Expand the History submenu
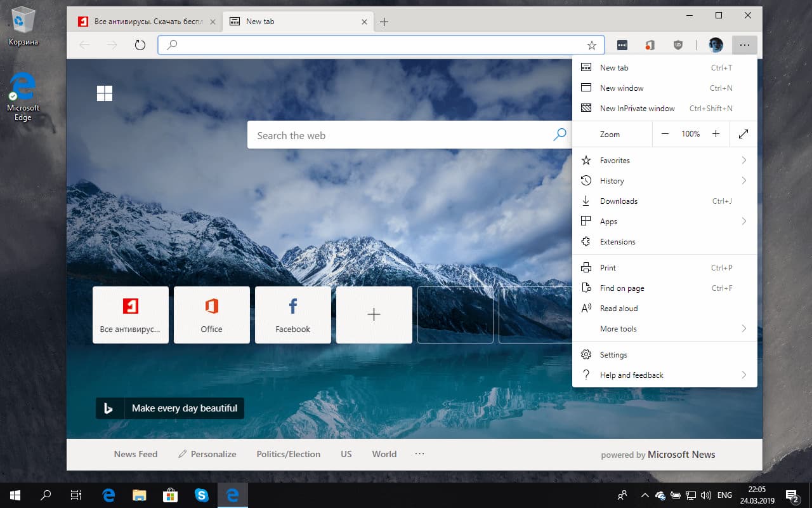The image size is (812, 508). pyautogui.click(x=665, y=181)
